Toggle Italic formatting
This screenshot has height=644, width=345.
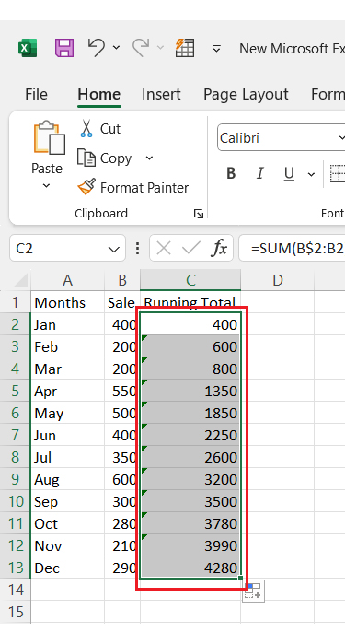point(259,174)
